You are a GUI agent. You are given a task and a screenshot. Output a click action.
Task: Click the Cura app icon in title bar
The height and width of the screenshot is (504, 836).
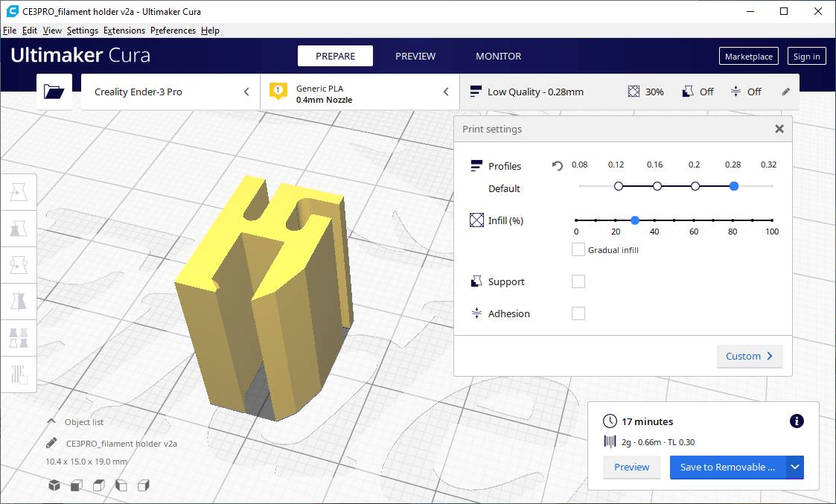click(x=12, y=11)
